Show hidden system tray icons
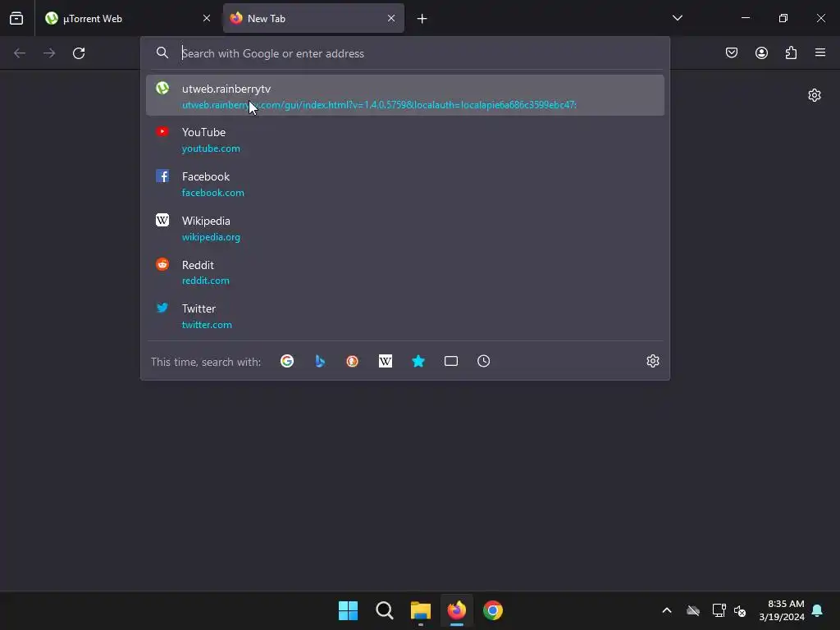 [x=667, y=610]
